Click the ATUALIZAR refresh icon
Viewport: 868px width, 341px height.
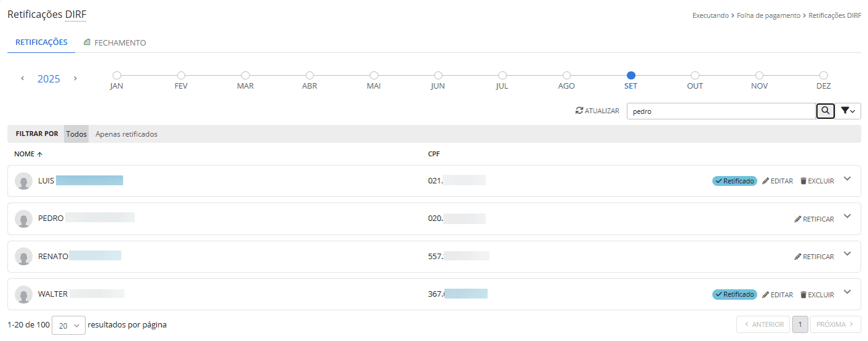tap(579, 111)
